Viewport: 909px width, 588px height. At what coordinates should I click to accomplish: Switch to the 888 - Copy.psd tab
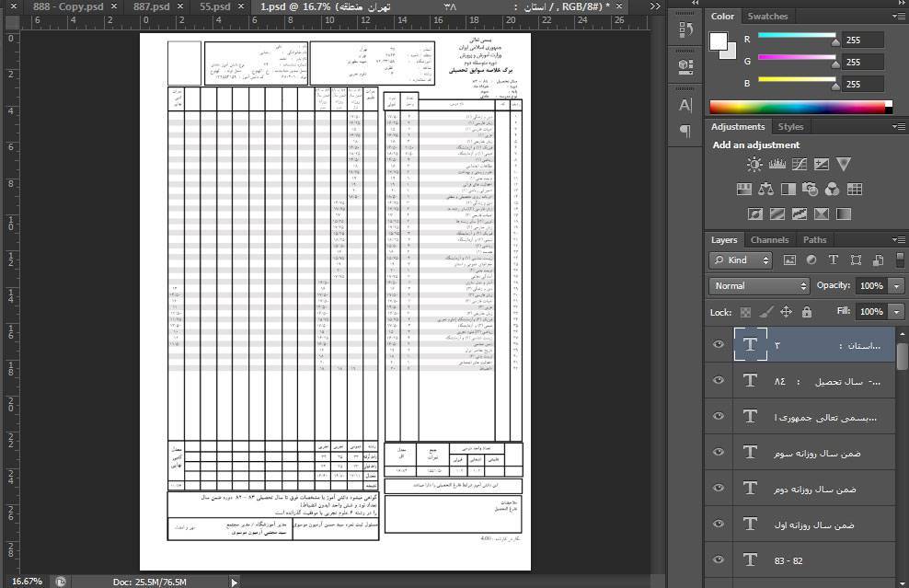(x=68, y=6)
